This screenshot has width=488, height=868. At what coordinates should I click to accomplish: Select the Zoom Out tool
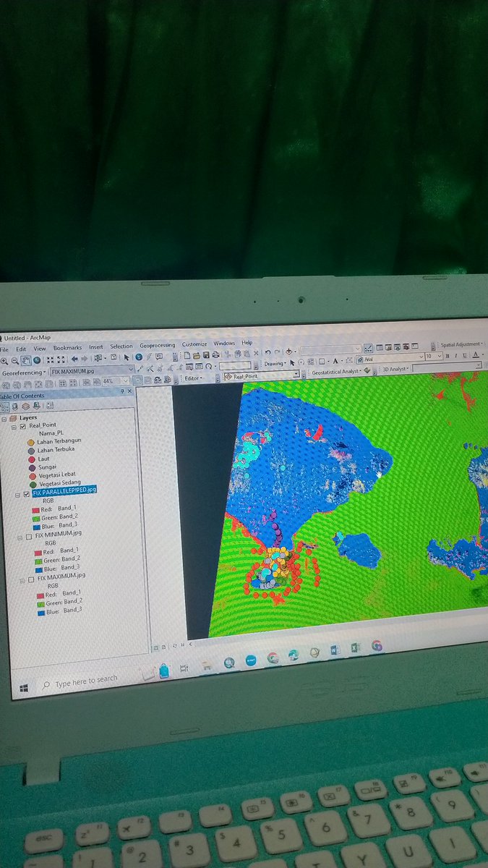pyautogui.click(x=14, y=359)
